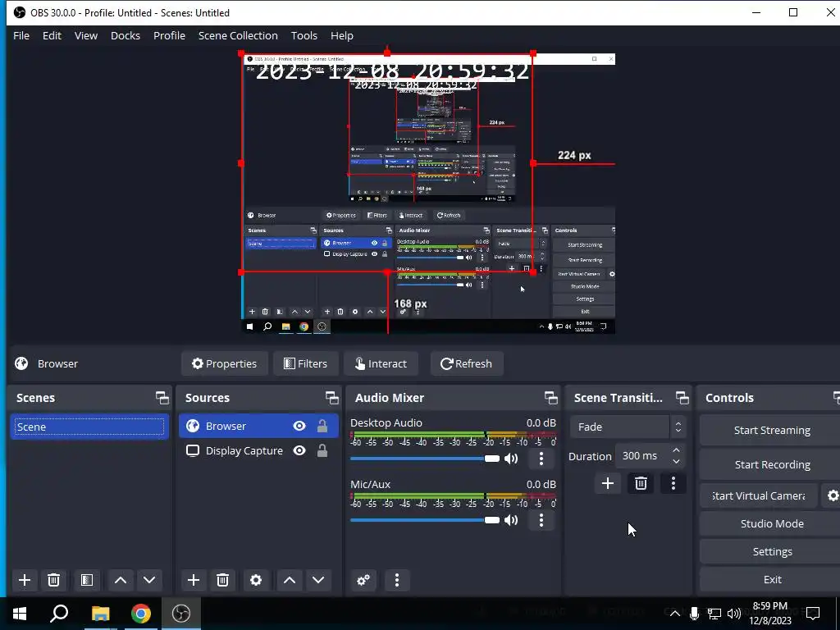
Task: Open the View menu
Action: tap(85, 35)
